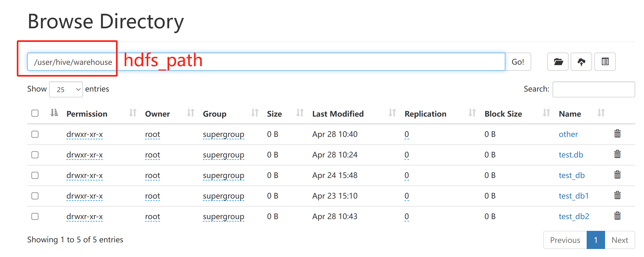The width and height of the screenshot is (644, 257).
Task: Sort table by Last Modified column
Action: coord(338,114)
